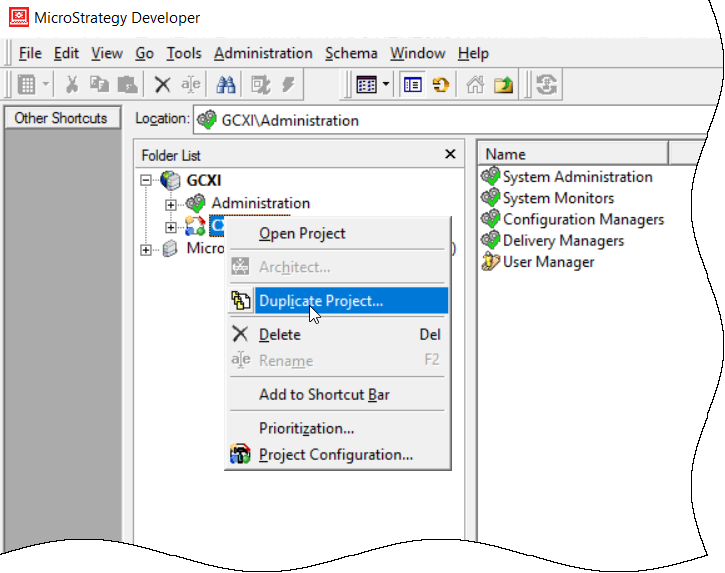Image resolution: width=725 pixels, height=573 pixels.
Task: Click the Delete X icon in toolbar
Action: tap(162, 85)
